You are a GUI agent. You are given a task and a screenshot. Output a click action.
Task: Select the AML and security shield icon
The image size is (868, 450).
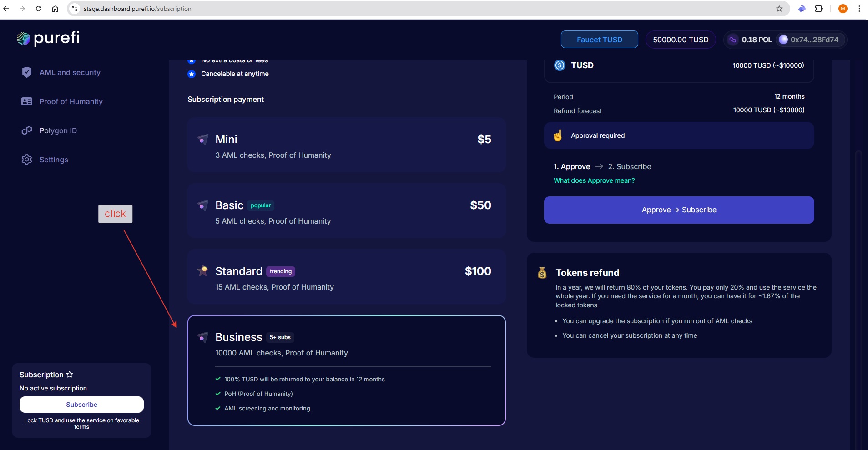27,72
